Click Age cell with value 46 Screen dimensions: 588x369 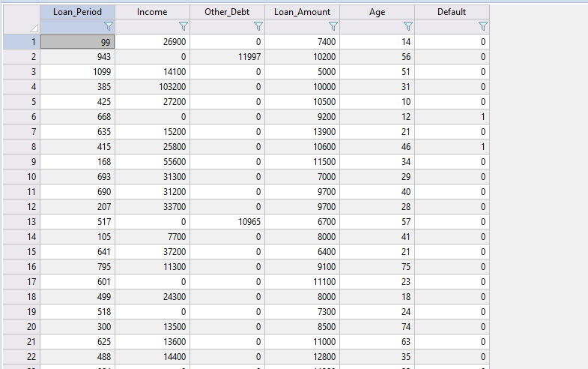coord(378,147)
